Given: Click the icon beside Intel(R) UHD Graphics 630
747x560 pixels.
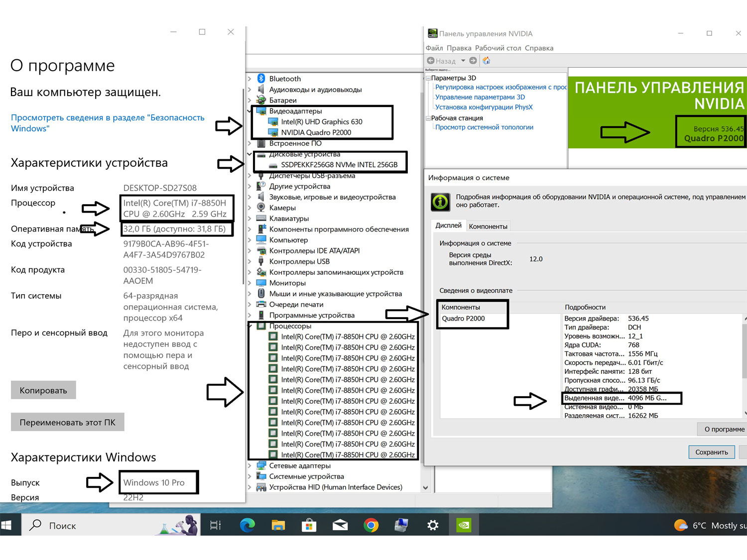Looking at the screenshot, I should (273, 121).
